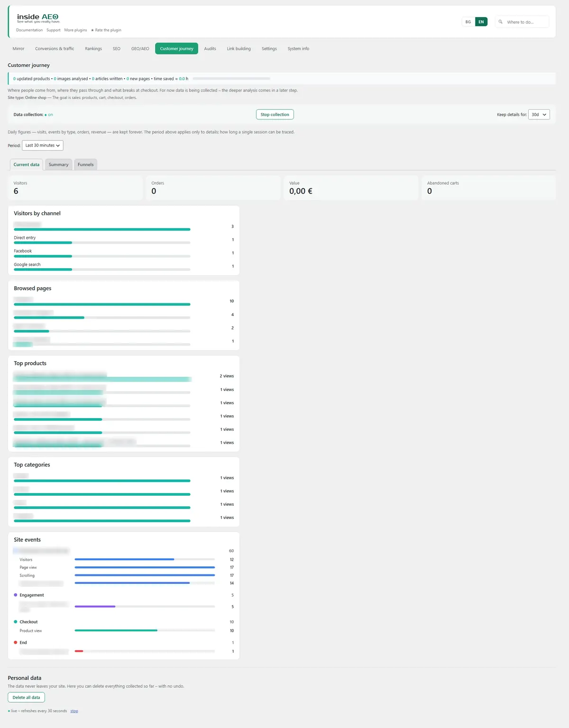Click the Checkout group label

[x=28, y=622]
